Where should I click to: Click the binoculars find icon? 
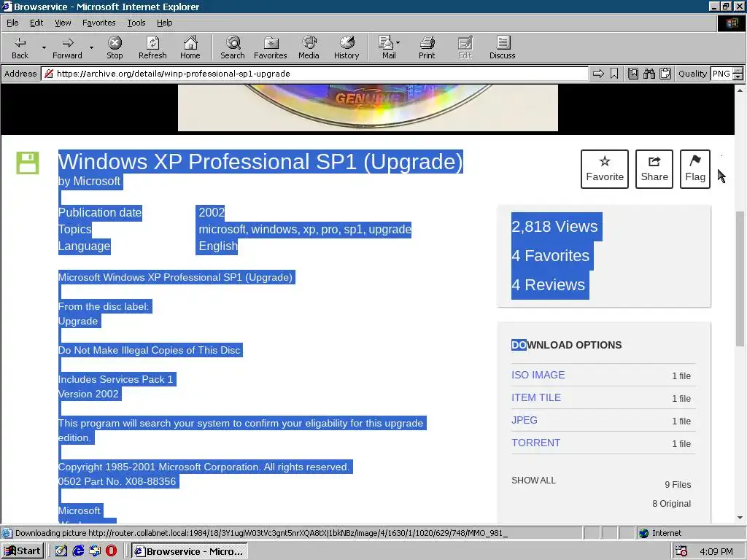click(x=649, y=74)
